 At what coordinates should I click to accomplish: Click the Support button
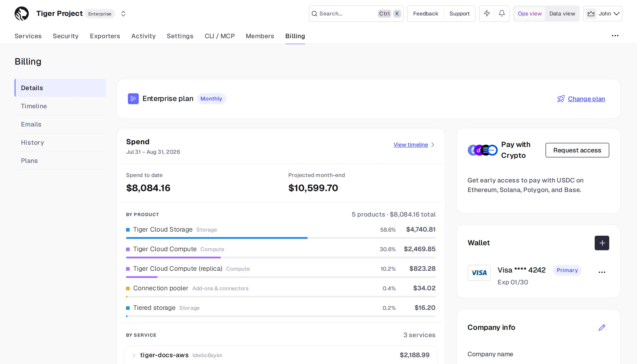point(459,13)
